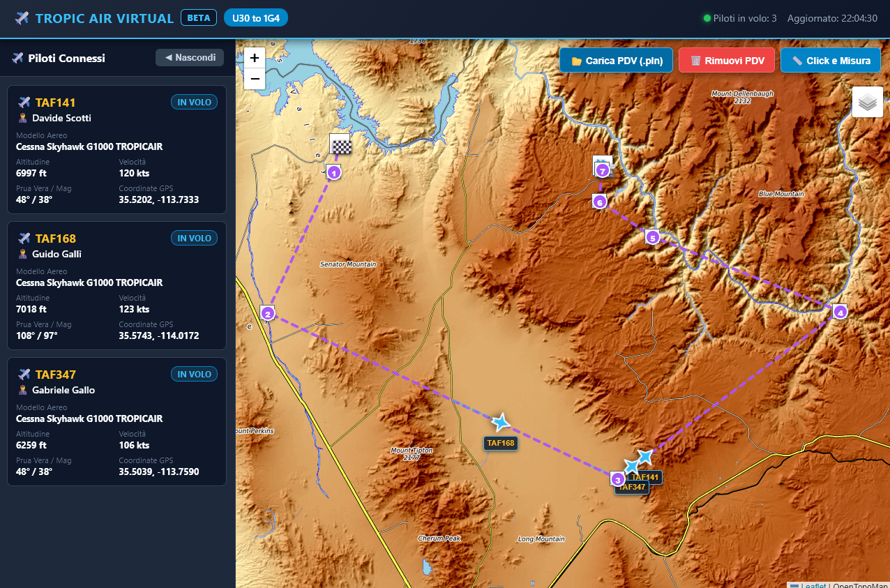Hide the pilots panel with Nascondi
890x588 pixels.
click(x=190, y=57)
